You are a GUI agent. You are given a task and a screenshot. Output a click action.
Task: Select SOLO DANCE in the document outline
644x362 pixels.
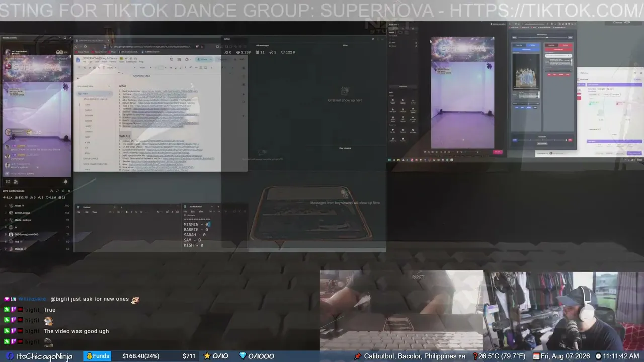(95, 164)
